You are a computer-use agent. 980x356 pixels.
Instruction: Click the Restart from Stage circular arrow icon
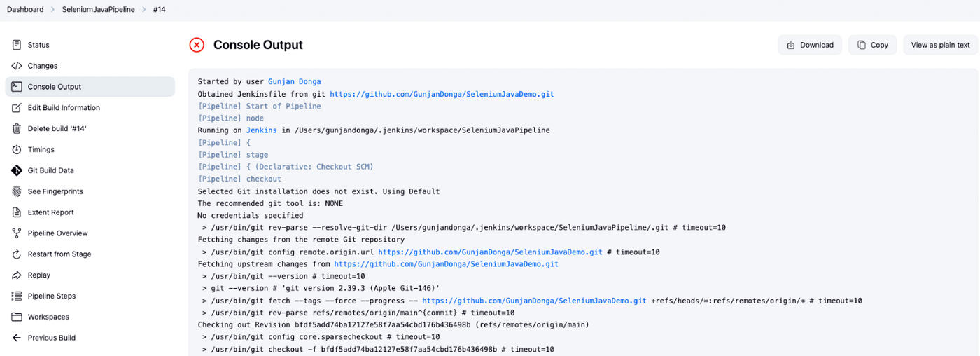pyautogui.click(x=17, y=254)
